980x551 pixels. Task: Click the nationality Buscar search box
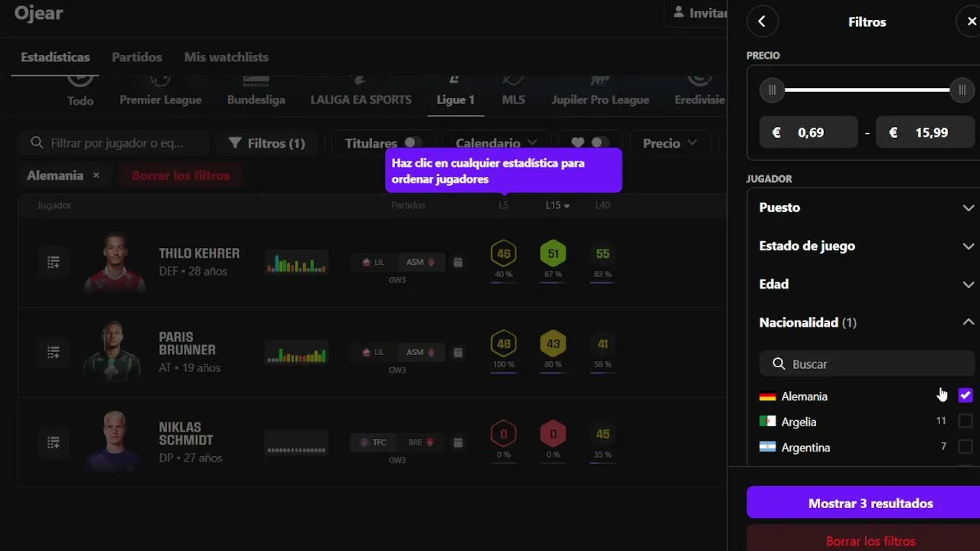pyautogui.click(x=867, y=364)
